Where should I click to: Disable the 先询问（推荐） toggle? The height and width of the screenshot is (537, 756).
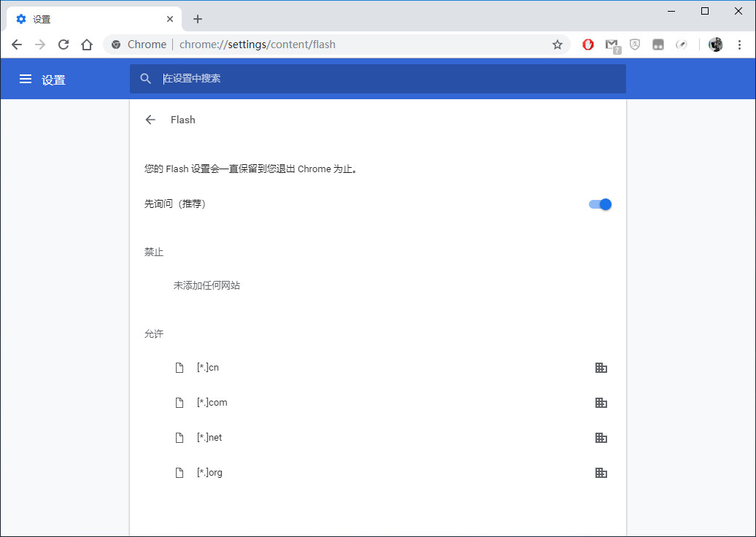tap(600, 204)
